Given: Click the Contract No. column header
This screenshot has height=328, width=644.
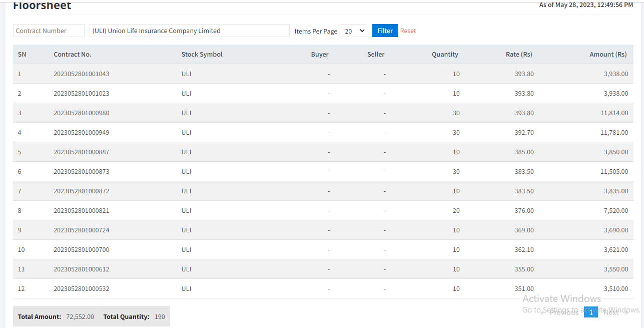Looking at the screenshot, I should tap(73, 54).
